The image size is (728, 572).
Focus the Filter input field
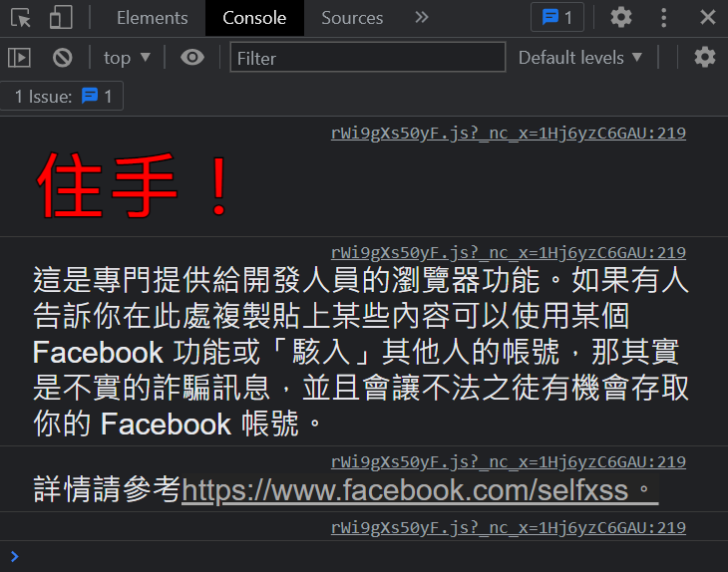[x=368, y=57]
